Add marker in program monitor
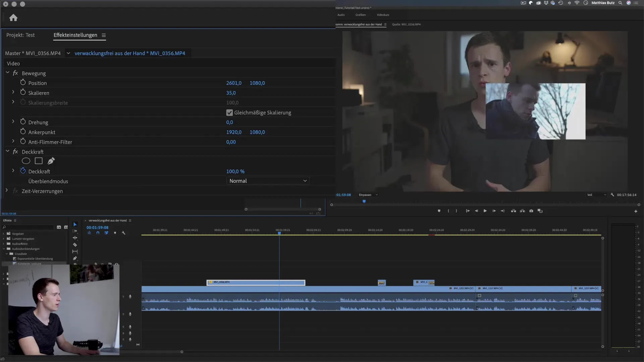 pos(439,211)
